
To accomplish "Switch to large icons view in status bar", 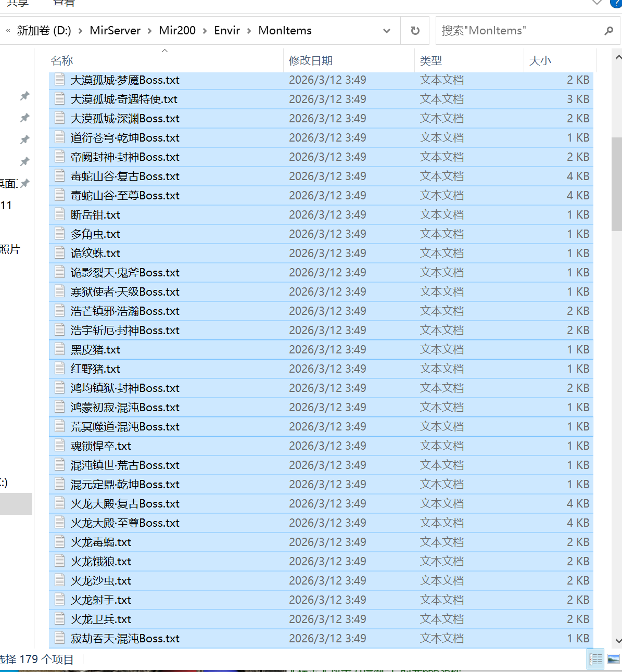I will coord(613,659).
